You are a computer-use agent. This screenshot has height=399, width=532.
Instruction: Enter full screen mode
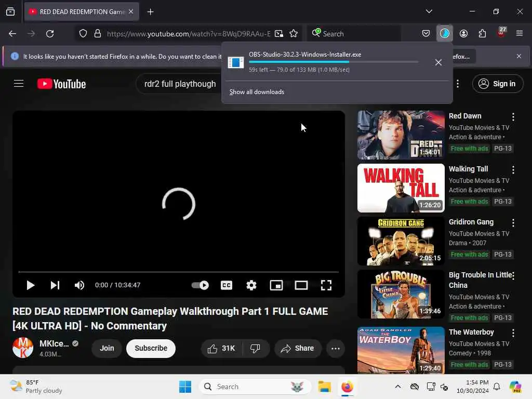click(x=326, y=285)
